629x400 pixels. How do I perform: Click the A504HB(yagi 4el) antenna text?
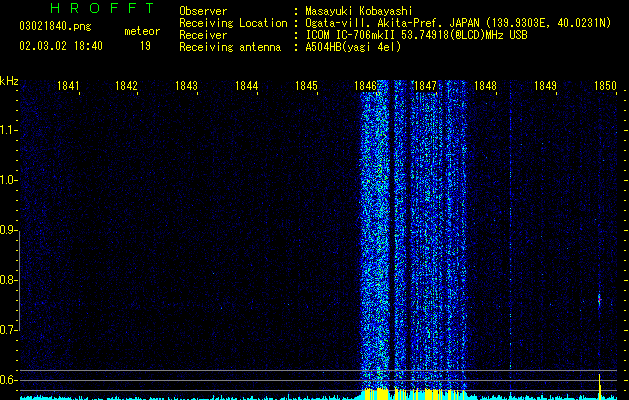tap(353, 47)
